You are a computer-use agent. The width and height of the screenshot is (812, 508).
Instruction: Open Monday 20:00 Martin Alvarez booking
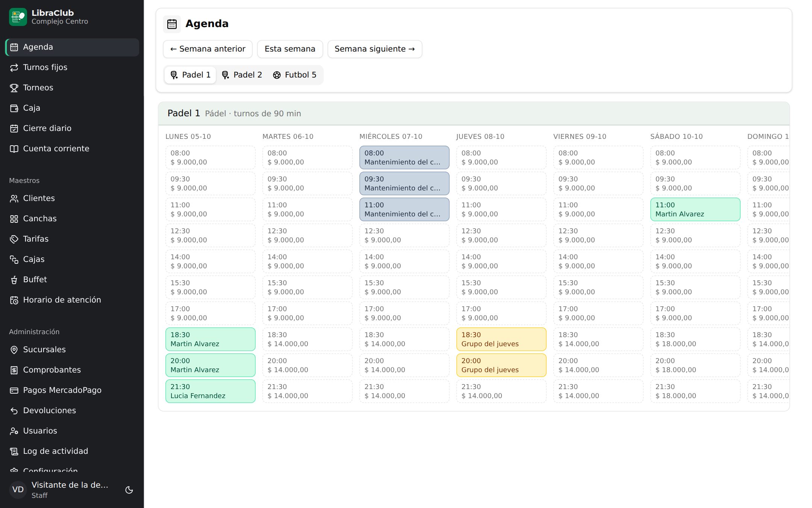coord(211,365)
